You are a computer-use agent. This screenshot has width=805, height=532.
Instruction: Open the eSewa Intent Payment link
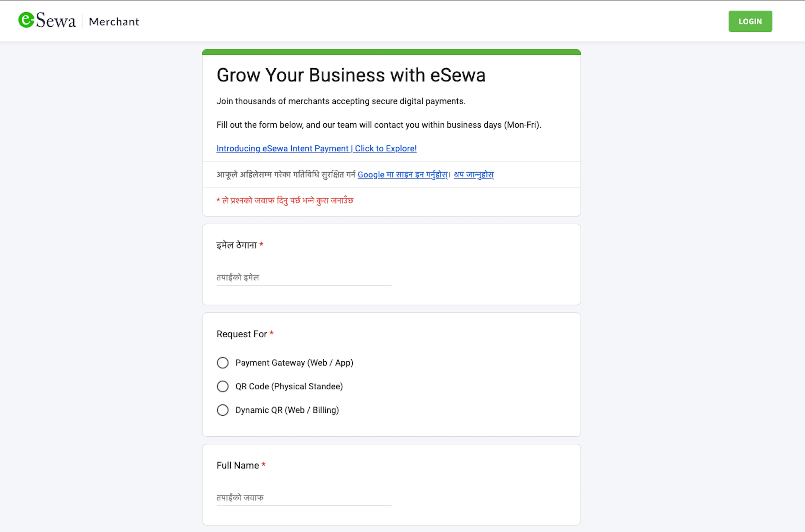coord(316,148)
